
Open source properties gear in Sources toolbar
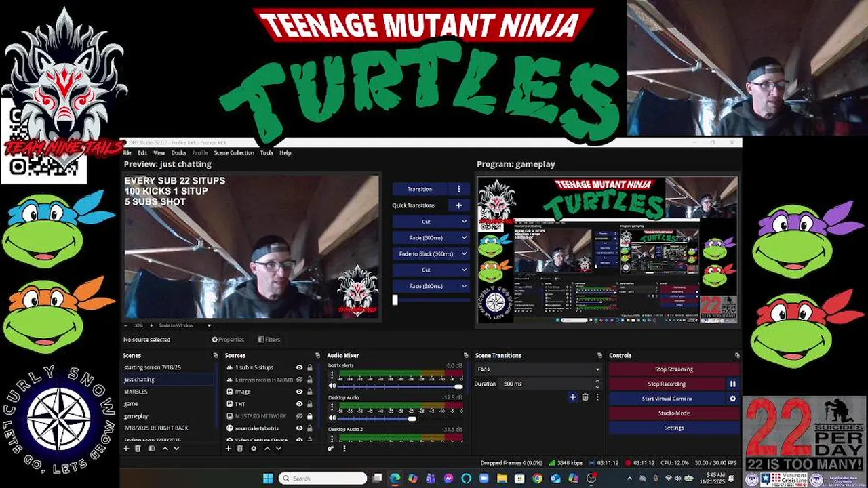click(x=254, y=449)
